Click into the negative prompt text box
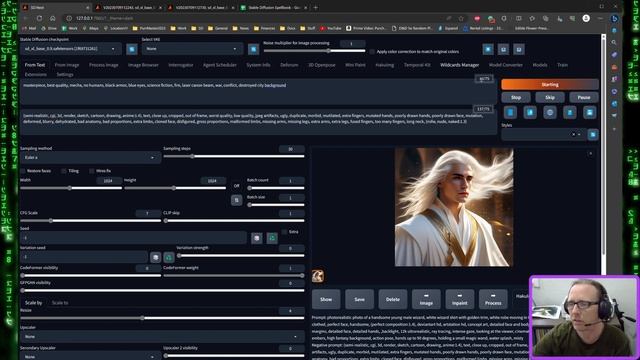Screen dimensions: 640x360 click(x=258, y=122)
